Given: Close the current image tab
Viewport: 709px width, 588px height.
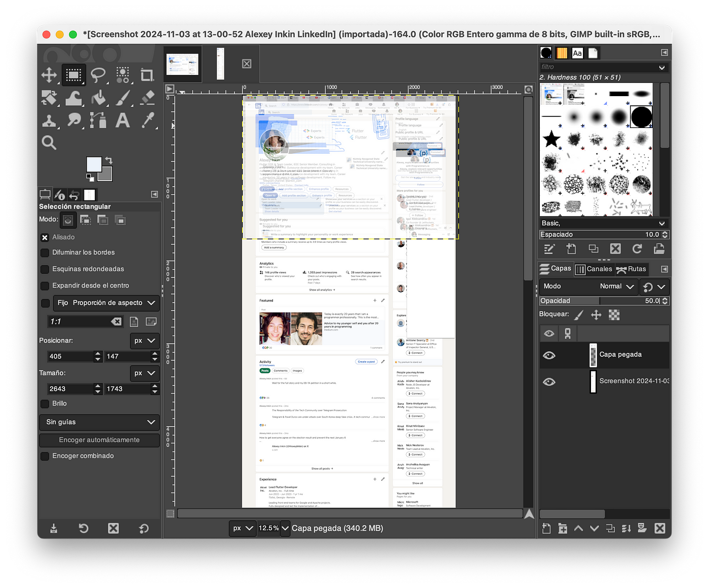Looking at the screenshot, I should tap(247, 64).
